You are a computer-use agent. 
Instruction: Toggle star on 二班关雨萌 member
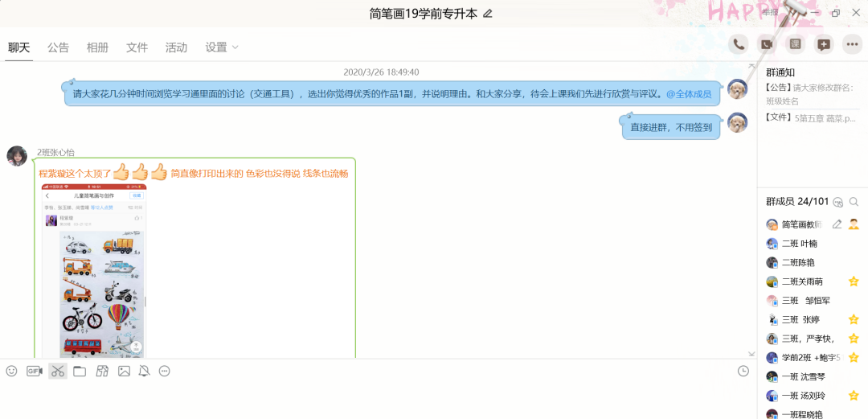pyautogui.click(x=854, y=281)
